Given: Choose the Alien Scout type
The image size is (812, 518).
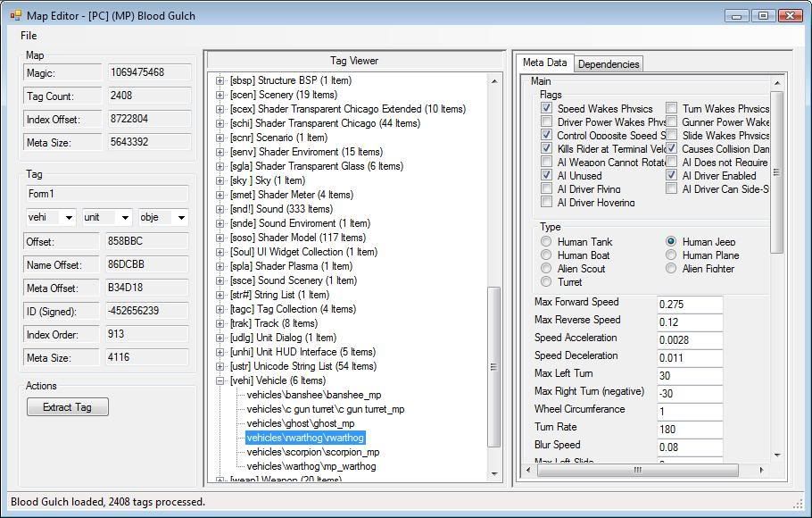Looking at the screenshot, I should click(546, 269).
